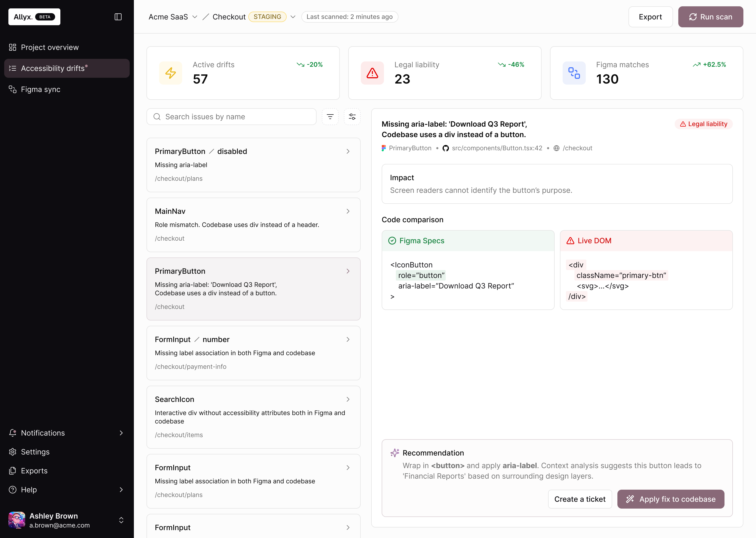
Task: Expand PrimaryButton disabled issue chevron
Action: (x=348, y=151)
